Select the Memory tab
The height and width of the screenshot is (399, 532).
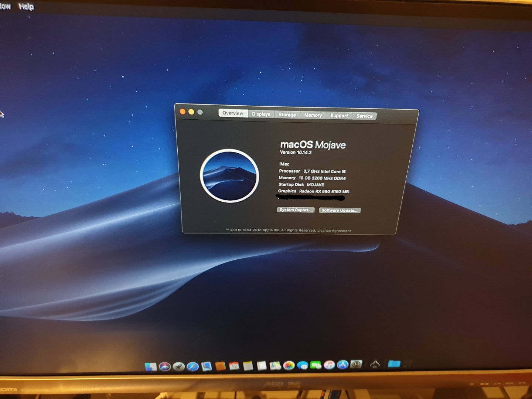(313, 115)
